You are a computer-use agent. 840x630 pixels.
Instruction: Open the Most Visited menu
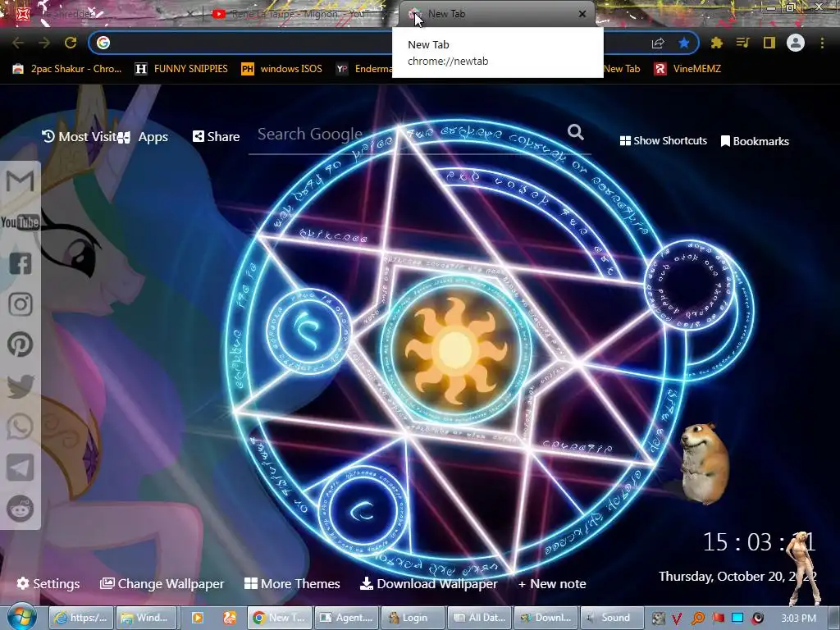coord(79,137)
